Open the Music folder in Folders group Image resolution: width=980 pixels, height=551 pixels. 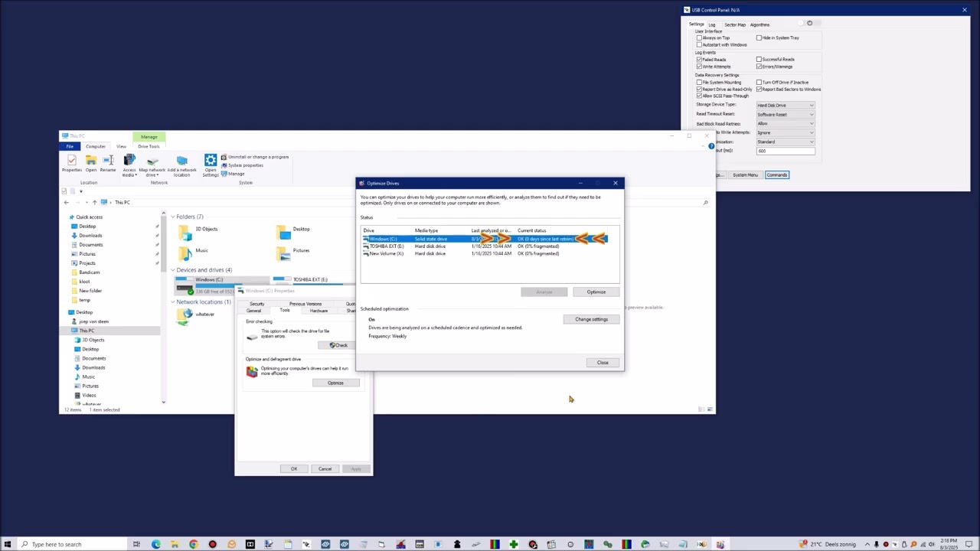tap(185, 254)
